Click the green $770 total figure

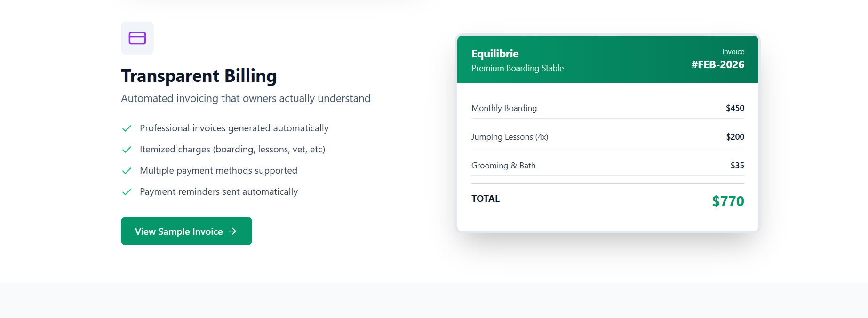click(728, 201)
